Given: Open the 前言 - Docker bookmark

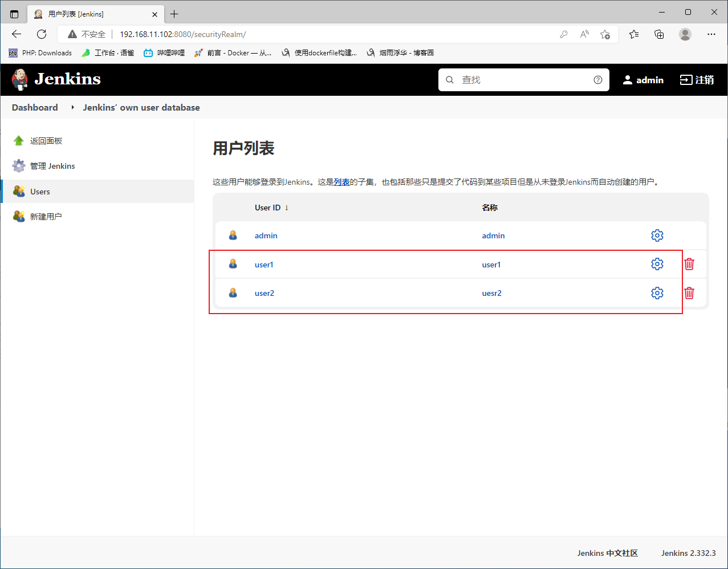Looking at the screenshot, I should coord(233,52).
